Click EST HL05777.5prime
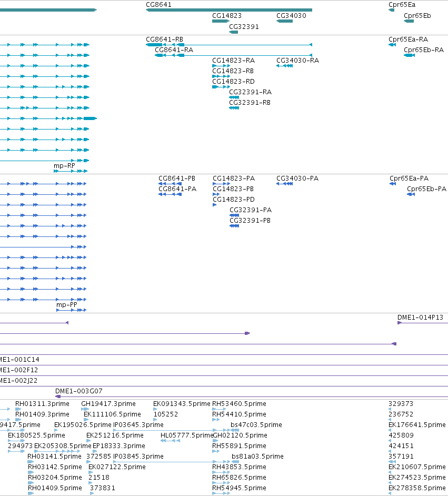The width and height of the screenshot is (448, 496). (186, 435)
